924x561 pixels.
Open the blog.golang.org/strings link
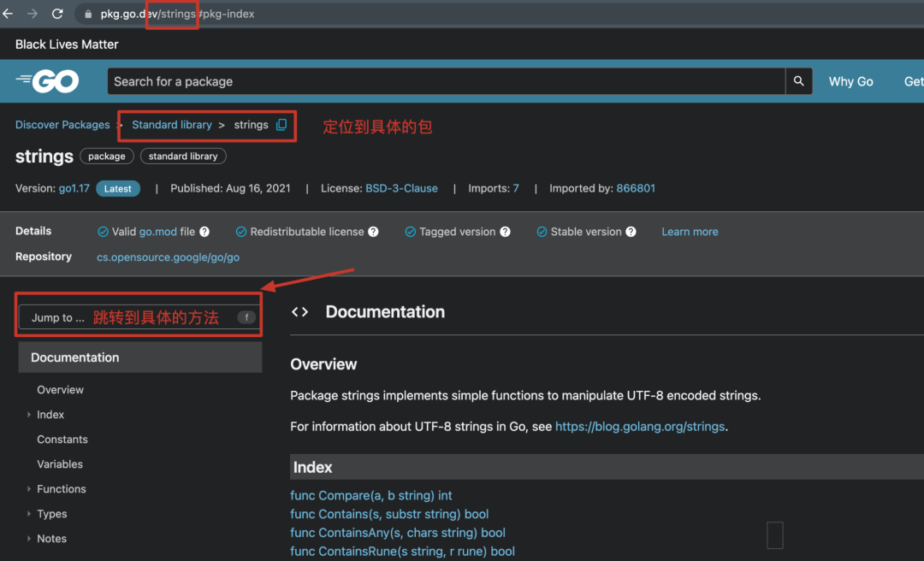click(x=640, y=426)
